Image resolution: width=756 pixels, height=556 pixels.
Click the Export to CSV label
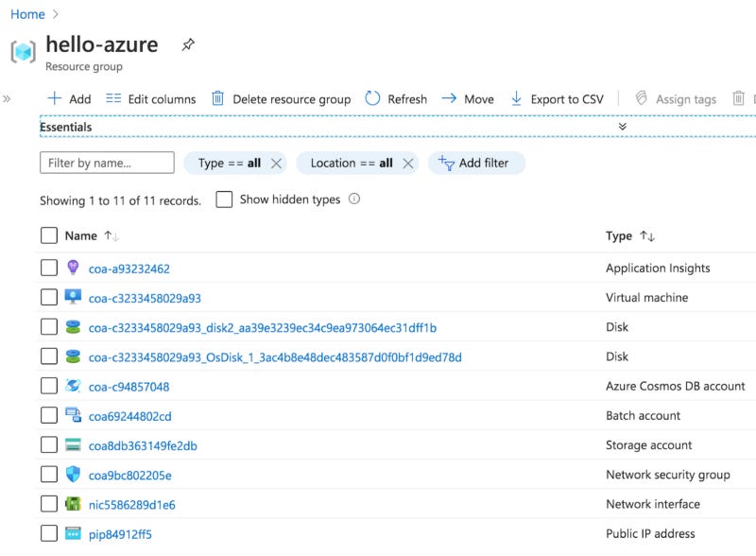point(567,99)
